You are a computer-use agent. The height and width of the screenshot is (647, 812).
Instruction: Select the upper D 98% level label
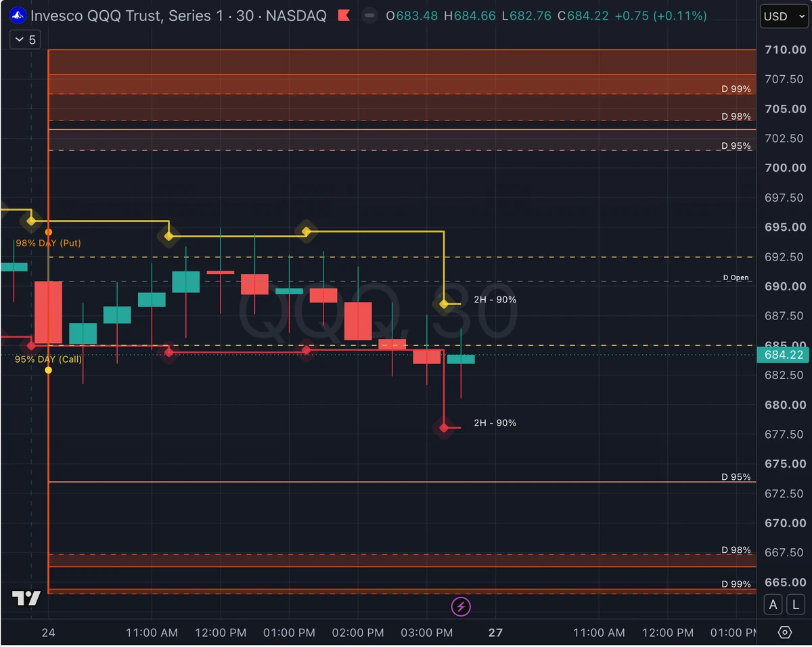pyautogui.click(x=736, y=116)
